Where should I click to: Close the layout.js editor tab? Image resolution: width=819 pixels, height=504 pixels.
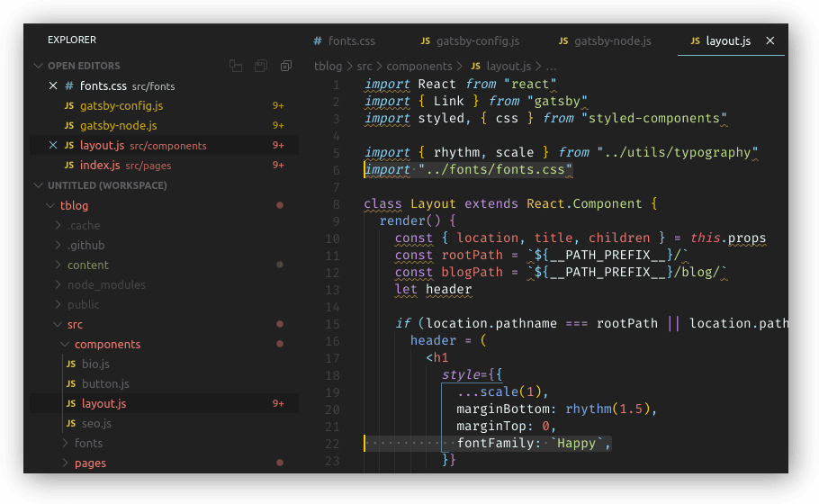click(769, 41)
